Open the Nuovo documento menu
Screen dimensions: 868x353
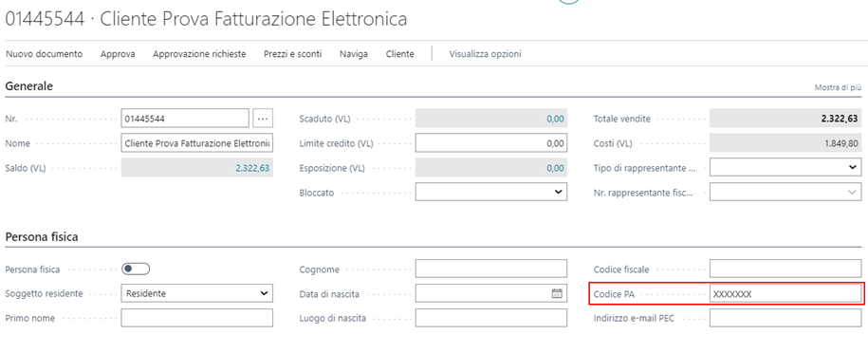pyautogui.click(x=44, y=54)
